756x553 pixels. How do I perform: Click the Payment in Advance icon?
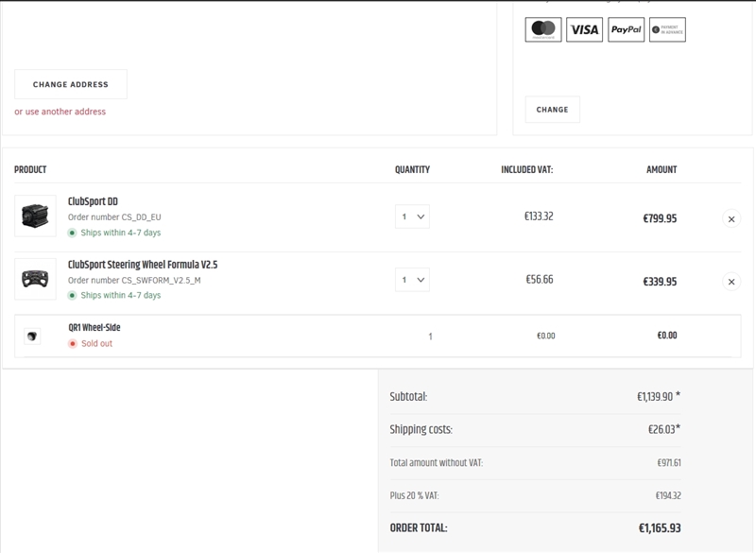point(667,29)
